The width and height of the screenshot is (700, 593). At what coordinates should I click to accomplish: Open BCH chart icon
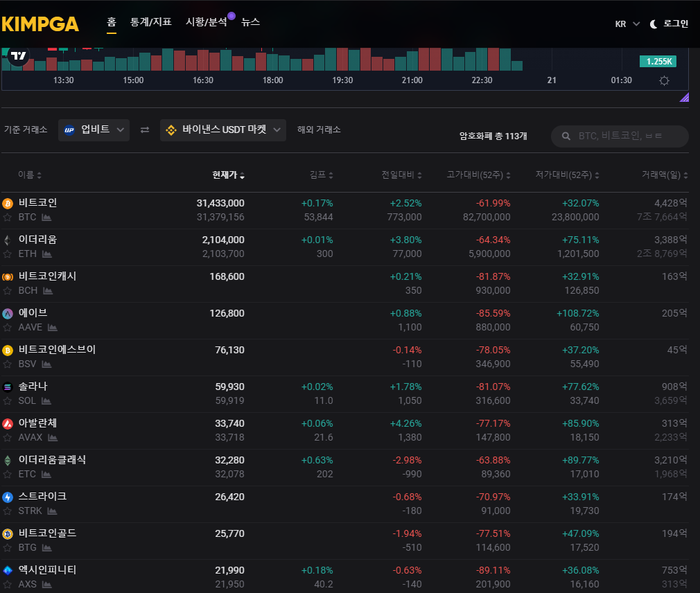click(48, 291)
